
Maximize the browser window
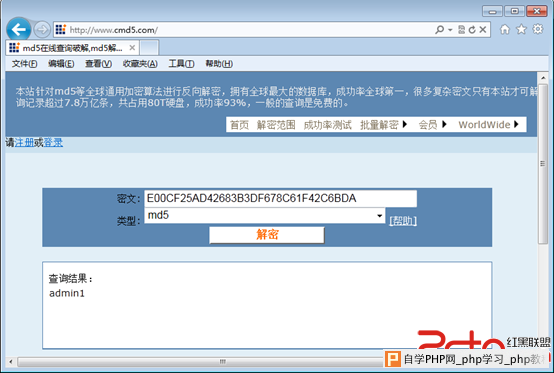(x=514, y=11)
